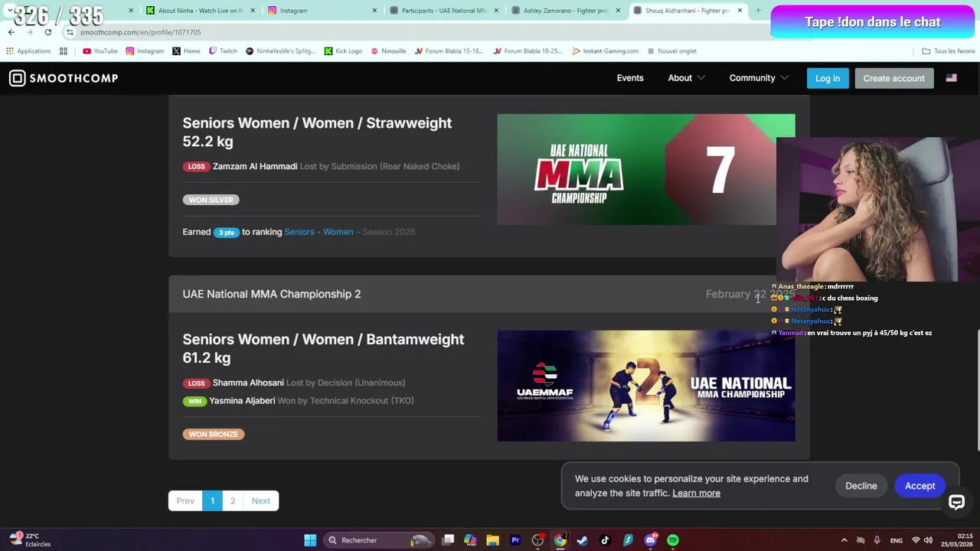Viewport: 980px width, 551px height.
Task: Open the Nouvel onglet bookmark
Action: click(671, 51)
